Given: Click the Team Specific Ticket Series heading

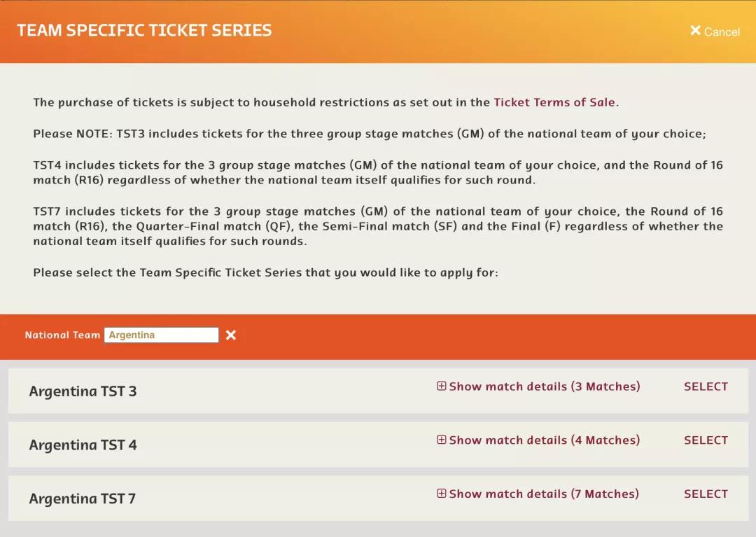Looking at the screenshot, I should click(x=144, y=31).
